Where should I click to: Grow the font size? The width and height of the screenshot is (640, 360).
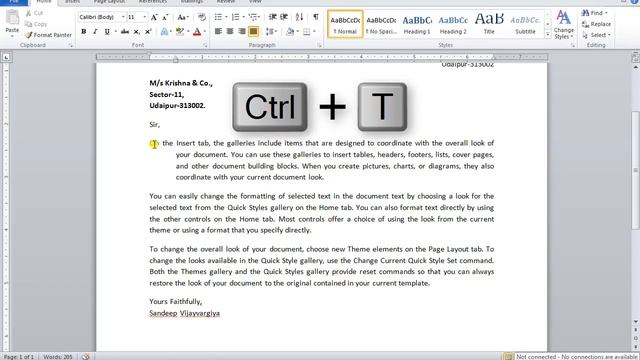154,17
